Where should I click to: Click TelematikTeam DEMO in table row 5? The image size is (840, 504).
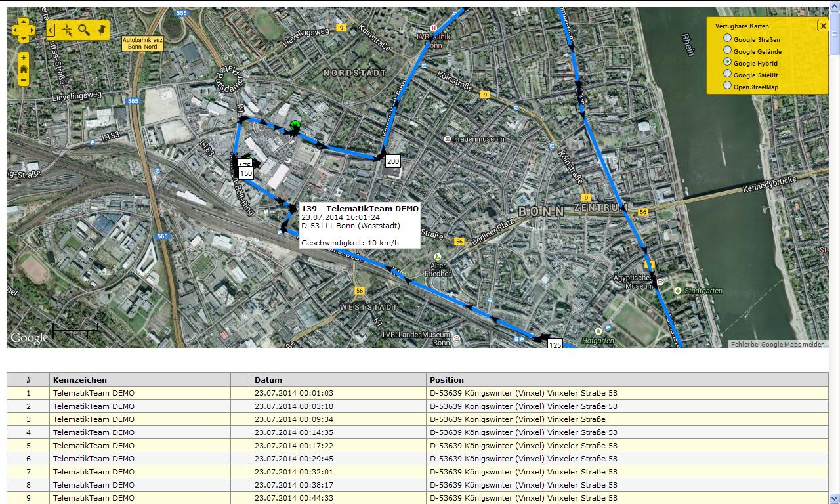(94, 446)
